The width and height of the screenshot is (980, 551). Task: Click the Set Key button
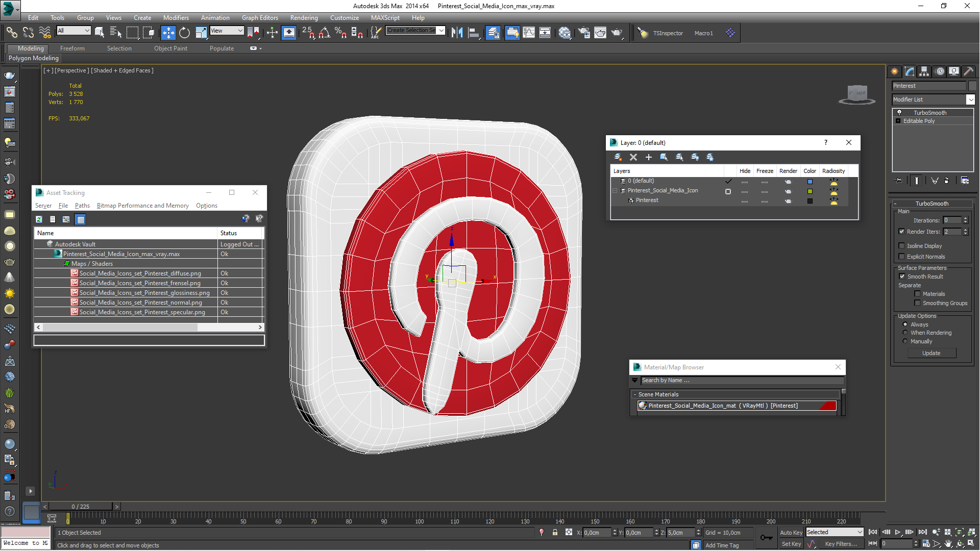click(791, 544)
